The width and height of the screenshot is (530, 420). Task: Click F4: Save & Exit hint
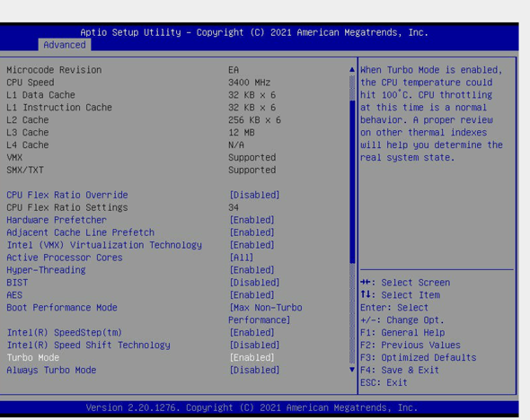point(400,370)
